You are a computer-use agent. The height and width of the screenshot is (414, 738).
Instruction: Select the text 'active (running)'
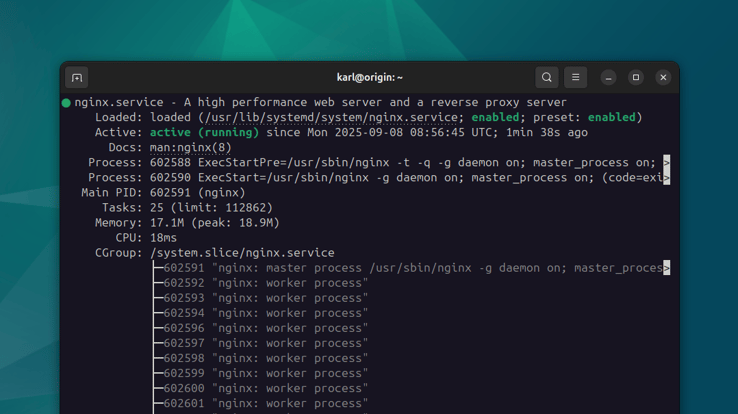tap(204, 133)
